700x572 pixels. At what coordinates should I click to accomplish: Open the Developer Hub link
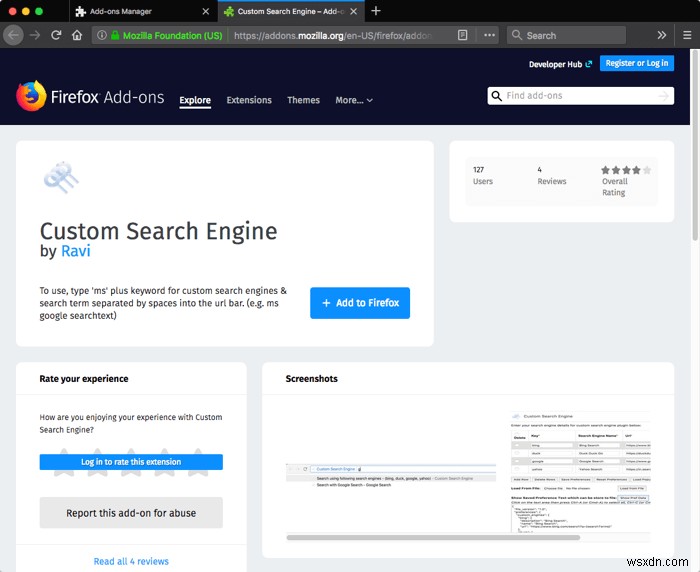[560, 64]
